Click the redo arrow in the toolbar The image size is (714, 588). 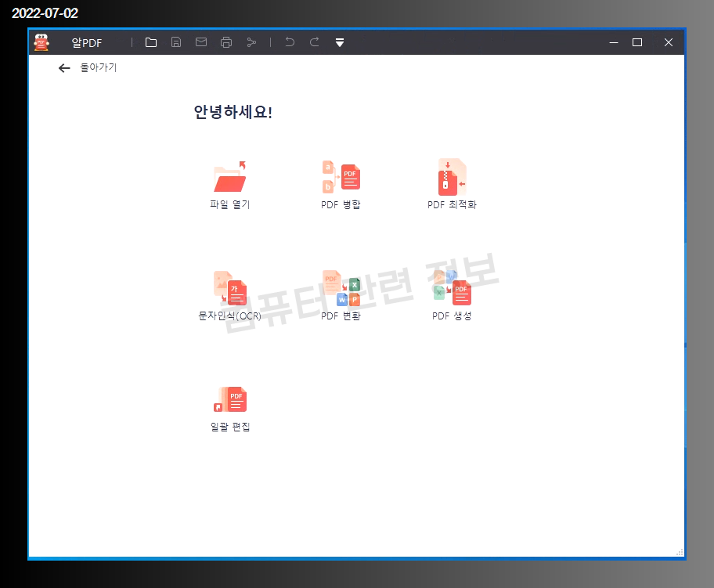coord(315,42)
